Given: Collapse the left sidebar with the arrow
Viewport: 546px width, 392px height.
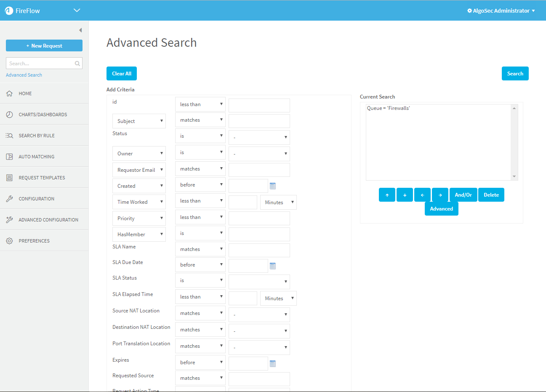Looking at the screenshot, I should [80, 30].
